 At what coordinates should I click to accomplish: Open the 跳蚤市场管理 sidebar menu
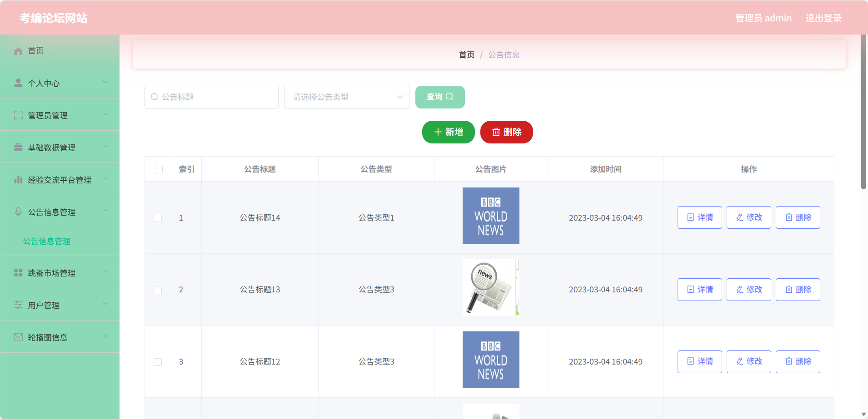point(60,272)
